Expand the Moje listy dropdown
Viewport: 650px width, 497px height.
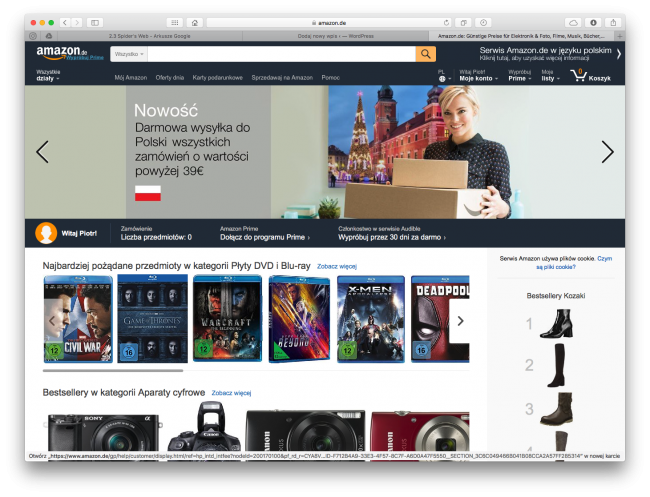pos(550,75)
